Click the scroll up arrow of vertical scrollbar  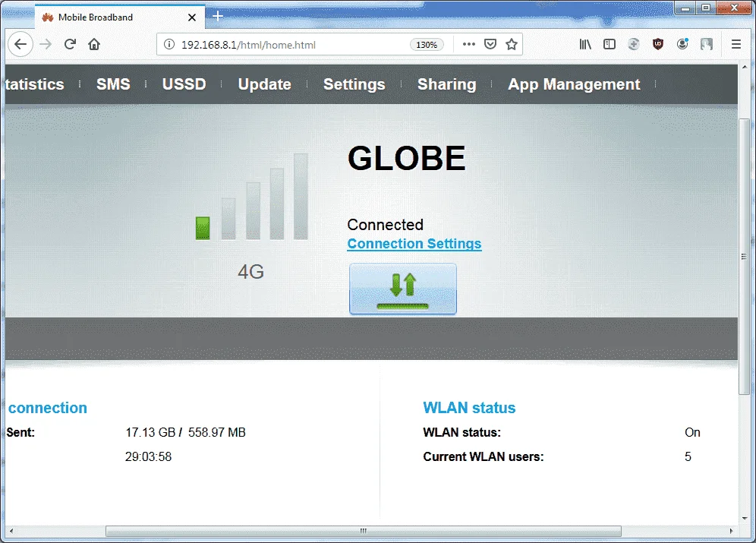[x=745, y=68]
